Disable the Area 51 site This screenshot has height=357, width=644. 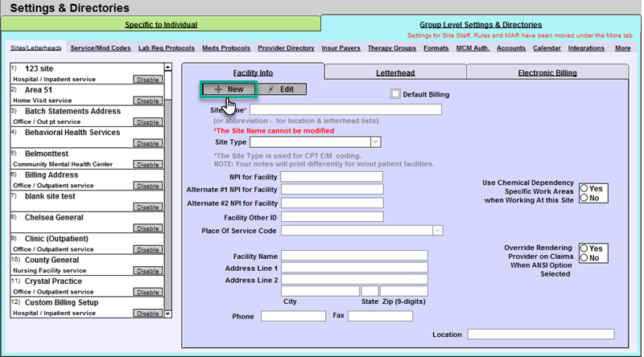pos(147,101)
